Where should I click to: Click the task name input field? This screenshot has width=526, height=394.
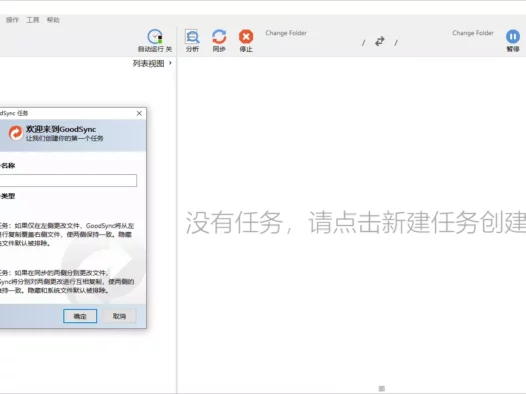[68, 180]
